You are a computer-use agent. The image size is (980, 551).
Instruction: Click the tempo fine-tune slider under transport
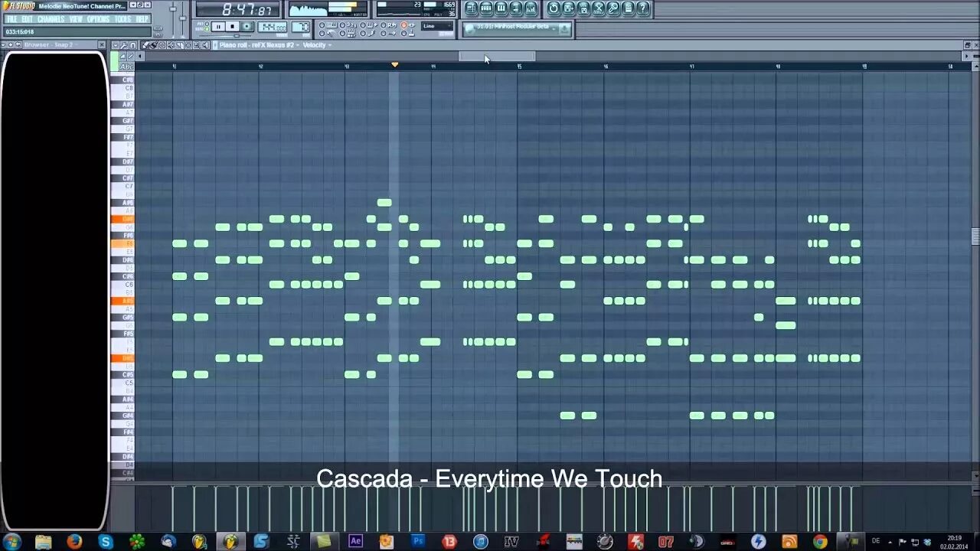coord(237,35)
